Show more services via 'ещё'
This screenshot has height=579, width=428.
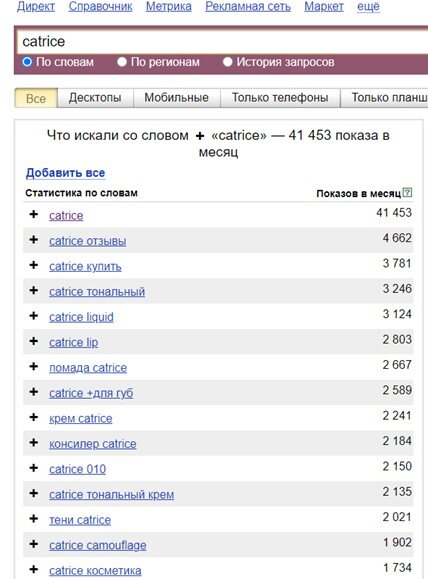pos(368,6)
